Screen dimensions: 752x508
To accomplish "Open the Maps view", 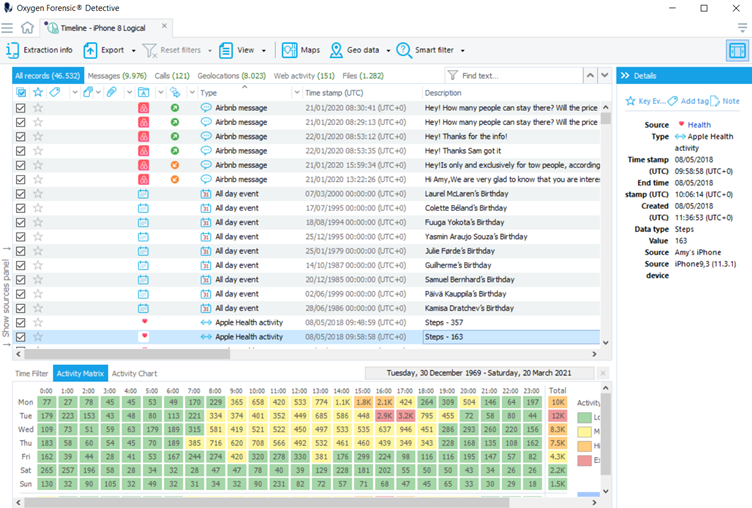I will coord(301,50).
